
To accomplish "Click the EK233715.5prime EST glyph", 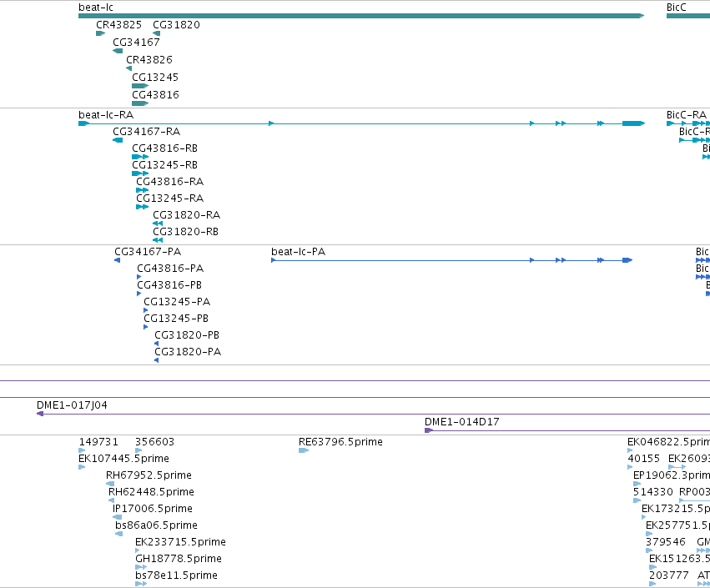I will coord(137,550).
